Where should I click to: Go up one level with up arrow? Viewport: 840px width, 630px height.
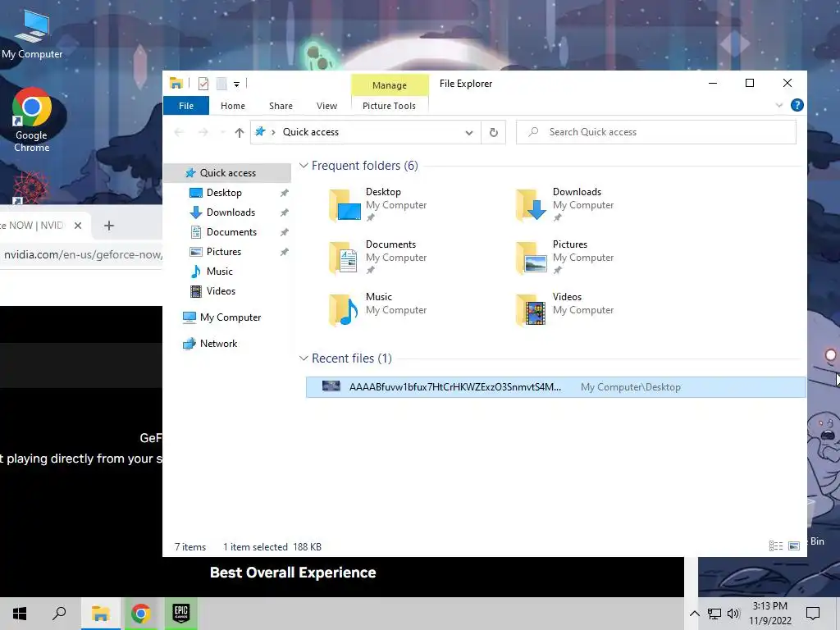coord(239,132)
